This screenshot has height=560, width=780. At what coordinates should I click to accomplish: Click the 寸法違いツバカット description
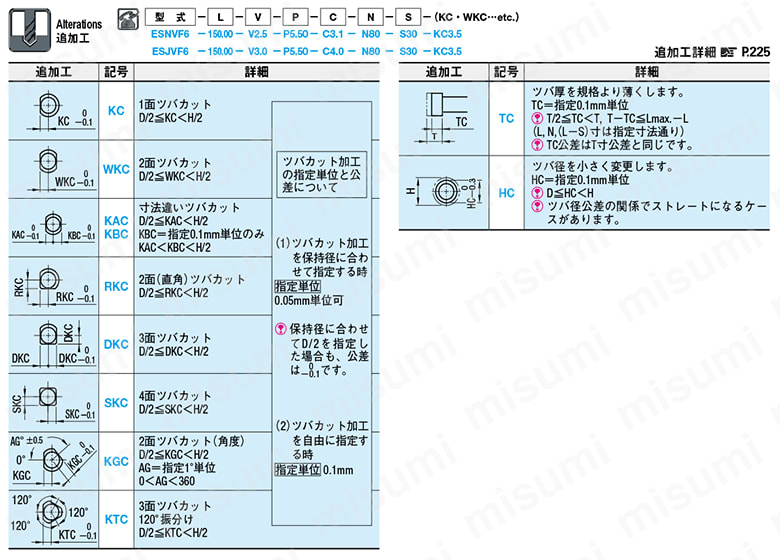[190, 207]
